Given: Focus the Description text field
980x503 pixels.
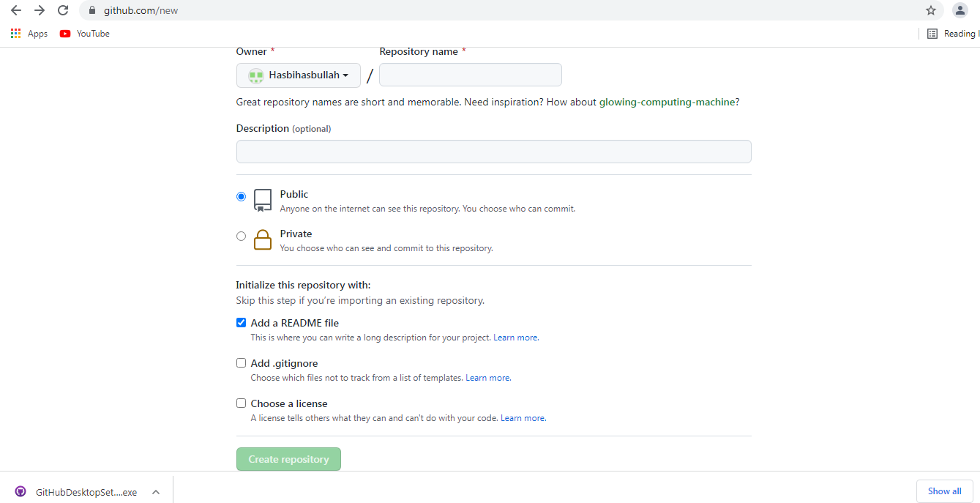Looking at the screenshot, I should coord(494,152).
